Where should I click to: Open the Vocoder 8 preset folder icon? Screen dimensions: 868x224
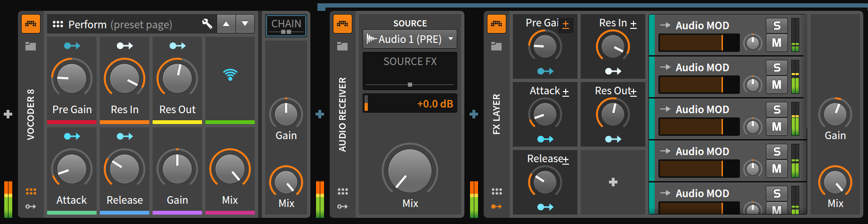31,46
